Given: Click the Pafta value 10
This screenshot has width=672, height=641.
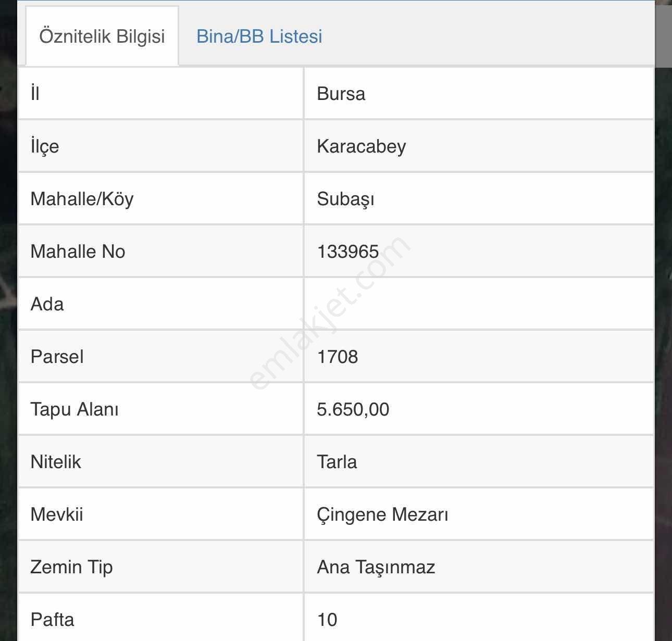Looking at the screenshot, I should [327, 620].
